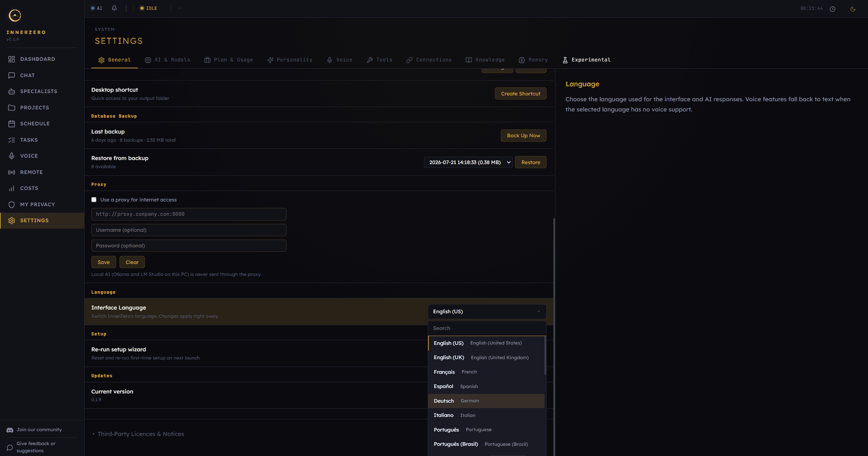This screenshot has width=868, height=456.
Task: Save the proxy settings
Action: [104, 262]
